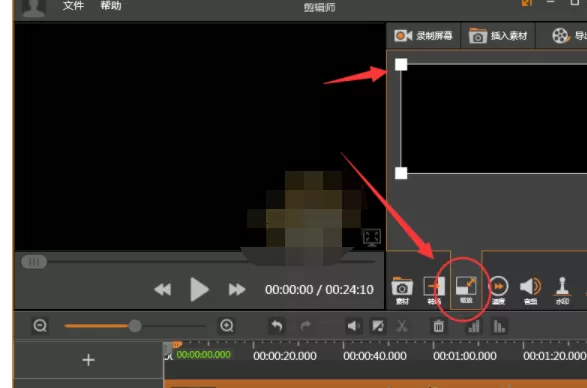Open the 文件 menu
This screenshot has width=587, height=388.
tap(73, 5)
